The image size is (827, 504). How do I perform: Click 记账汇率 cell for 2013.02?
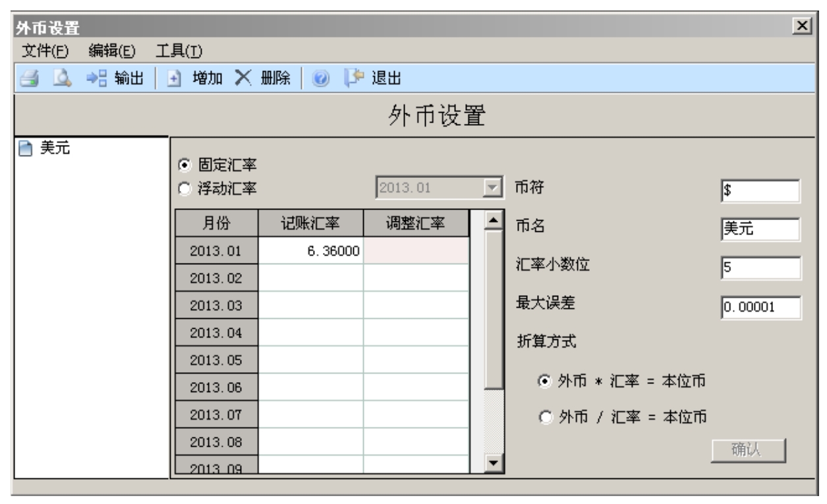coord(310,278)
